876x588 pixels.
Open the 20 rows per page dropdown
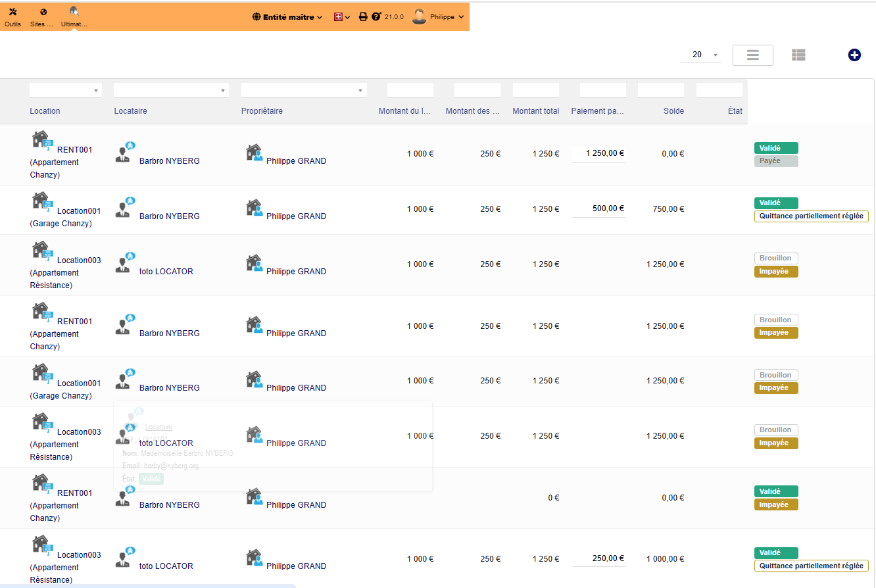click(x=701, y=55)
